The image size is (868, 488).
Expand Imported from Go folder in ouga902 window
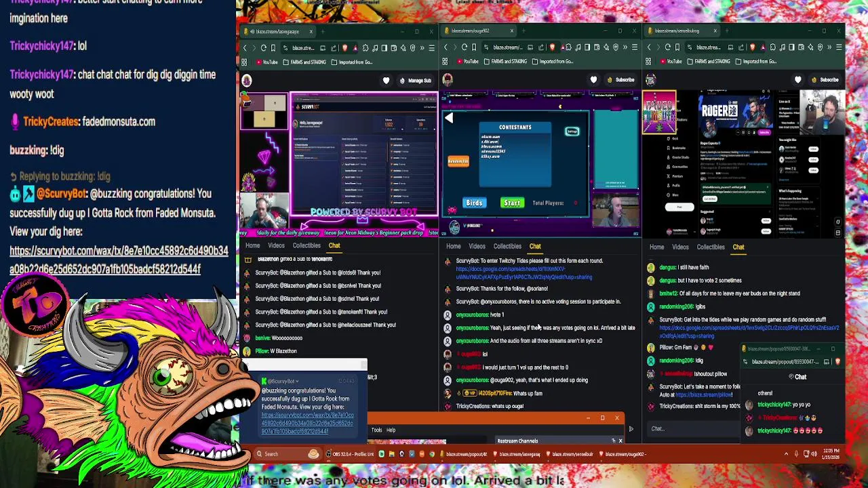pyautogui.click(x=552, y=62)
